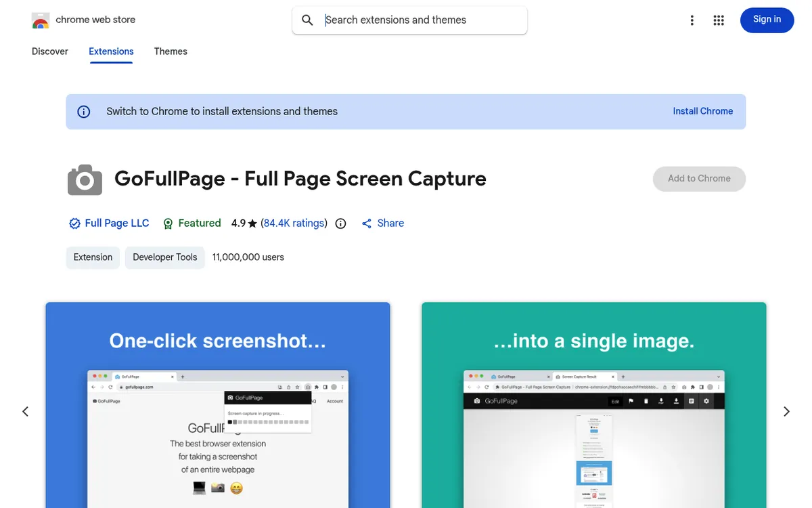Focus the Search extensions and themes field

tap(409, 20)
